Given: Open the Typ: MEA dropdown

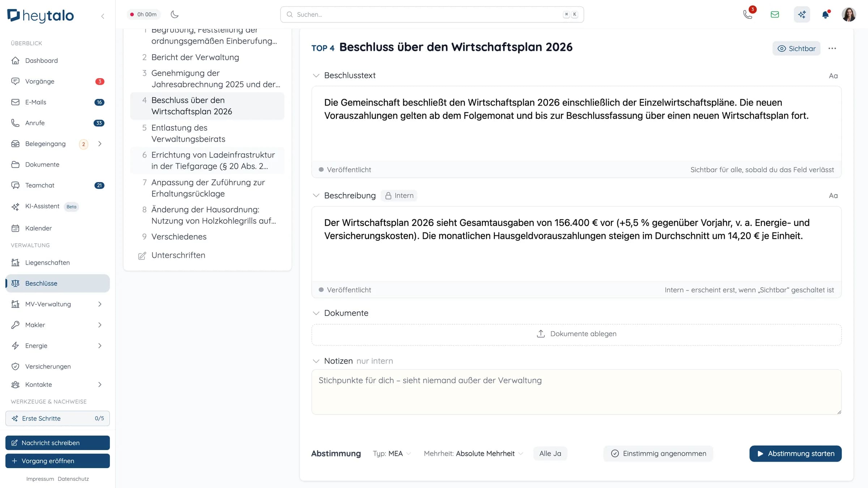Looking at the screenshot, I should click(392, 454).
